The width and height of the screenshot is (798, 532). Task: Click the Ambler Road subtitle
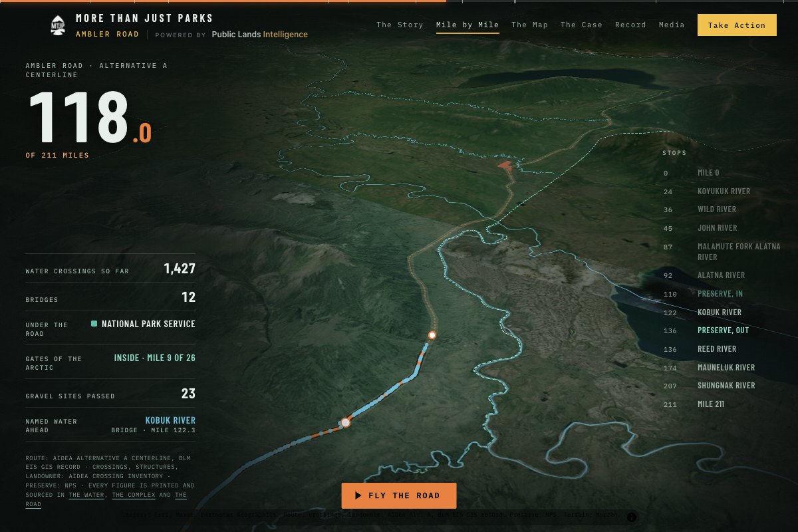click(x=107, y=34)
